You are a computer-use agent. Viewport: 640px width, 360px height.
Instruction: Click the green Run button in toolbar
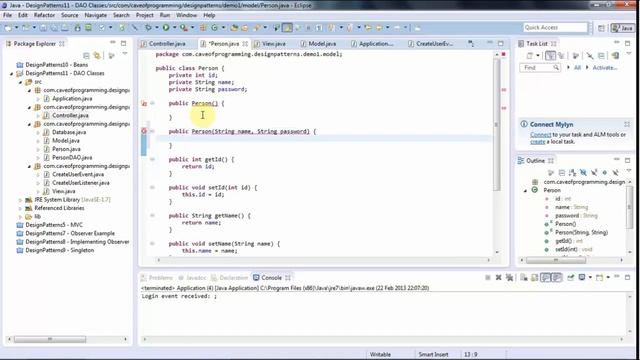[166, 27]
